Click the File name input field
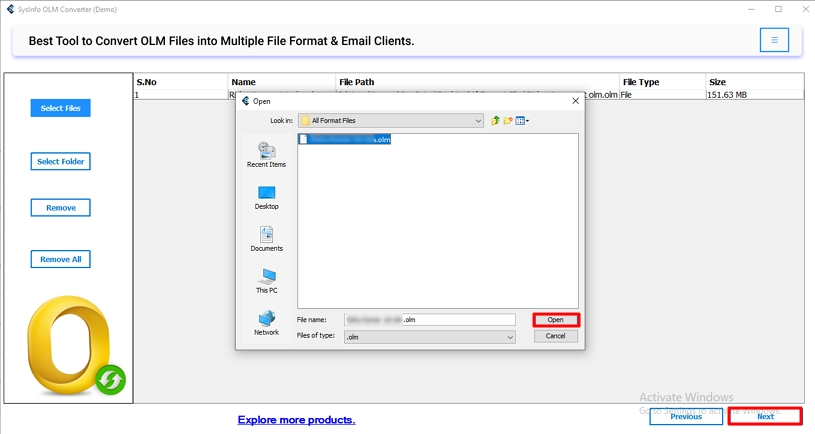The width and height of the screenshot is (815, 434). pyautogui.click(x=430, y=320)
